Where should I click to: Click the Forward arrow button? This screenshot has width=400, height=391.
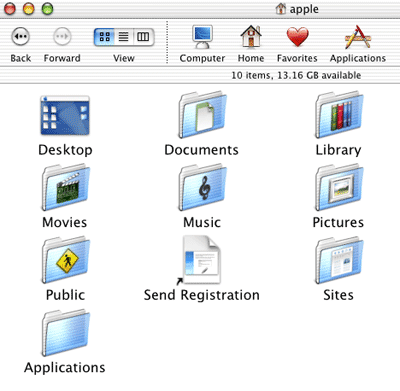62,36
